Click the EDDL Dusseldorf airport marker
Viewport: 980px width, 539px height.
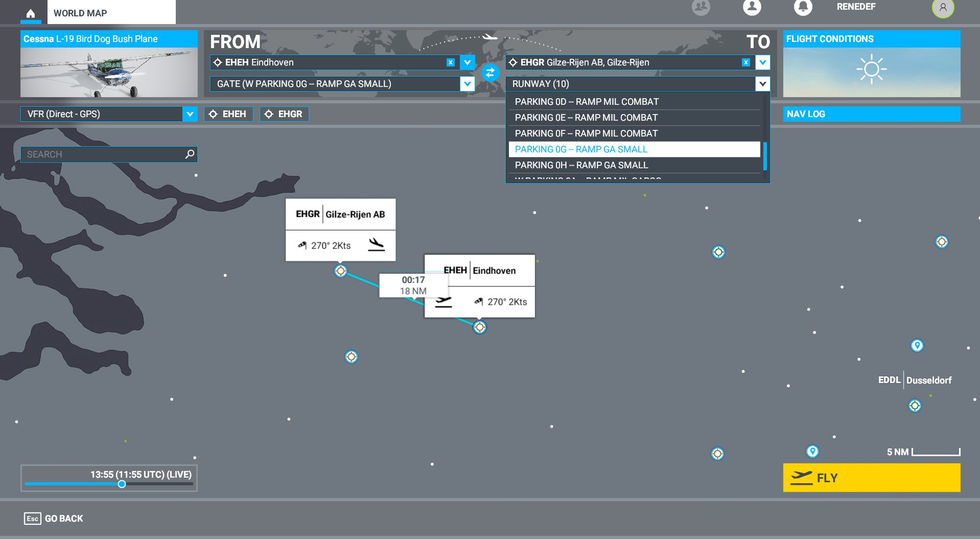click(915, 406)
